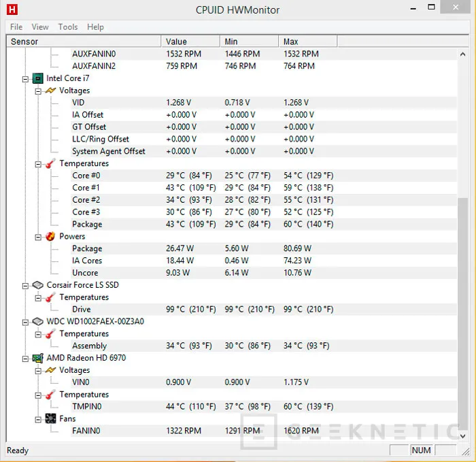Image resolution: width=476 pixels, height=462 pixels.
Task: Select the Core #3 temperature row
Action: [x=264, y=212]
